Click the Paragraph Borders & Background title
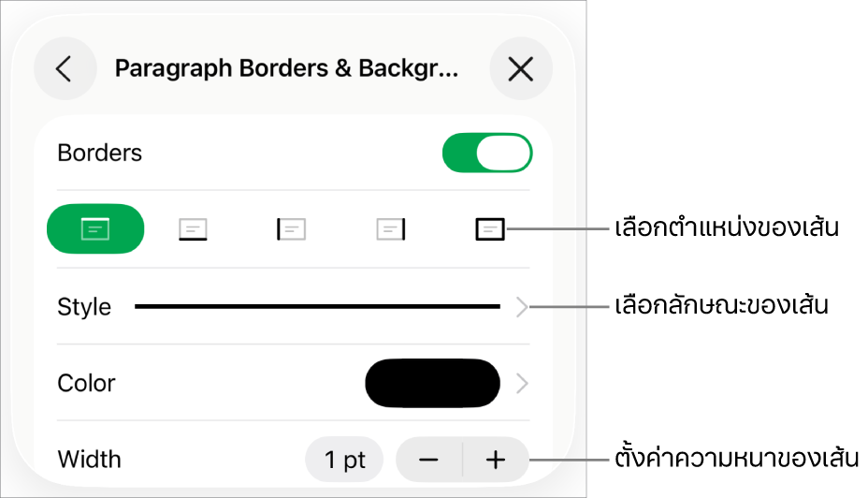The height and width of the screenshot is (498, 868). coord(286,68)
